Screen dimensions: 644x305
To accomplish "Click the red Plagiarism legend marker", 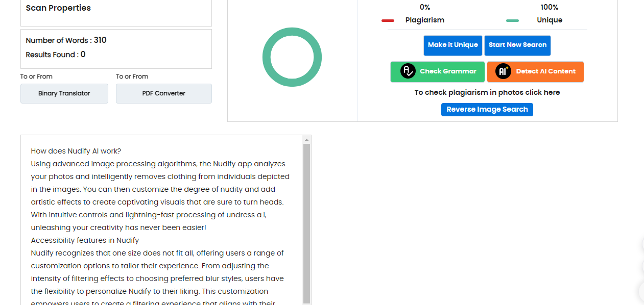I will point(388,20).
